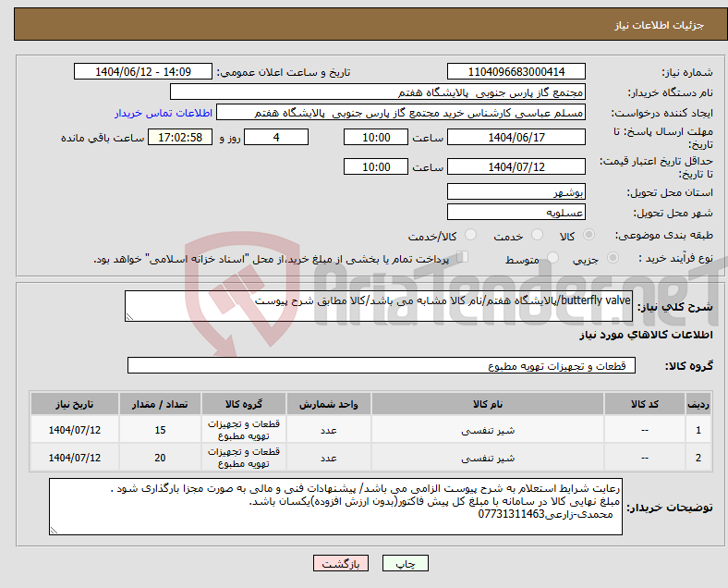Click the remaining days field showing 4

coord(276,138)
